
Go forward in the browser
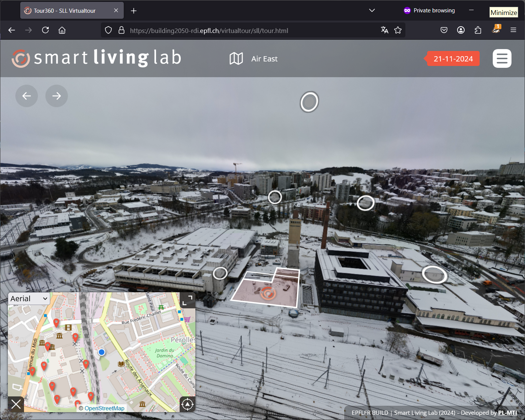[x=28, y=30]
